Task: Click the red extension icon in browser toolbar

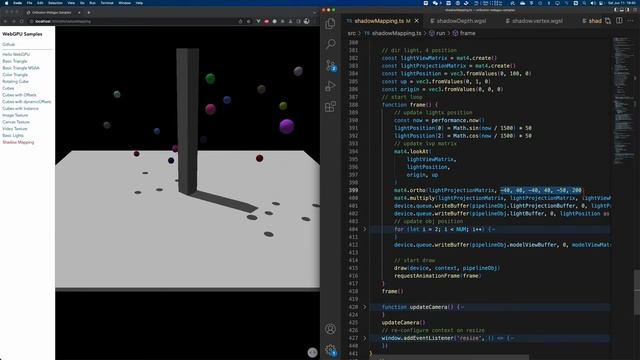Action: [267, 21]
